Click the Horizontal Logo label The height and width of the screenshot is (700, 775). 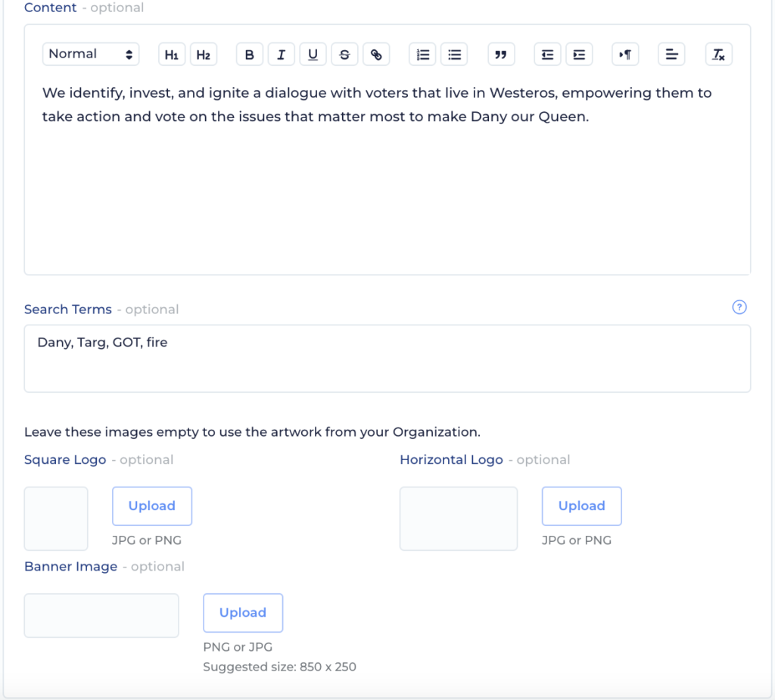pyautogui.click(x=451, y=460)
